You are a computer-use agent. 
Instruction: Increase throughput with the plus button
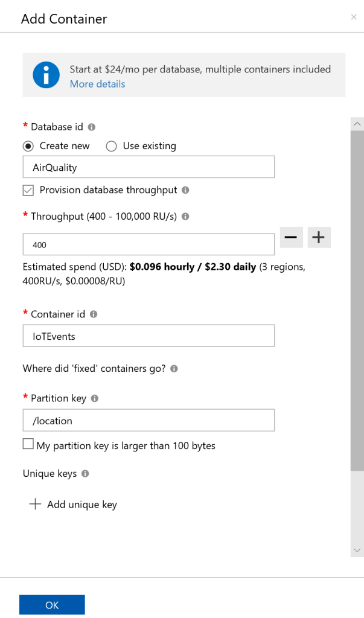(319, 238)
